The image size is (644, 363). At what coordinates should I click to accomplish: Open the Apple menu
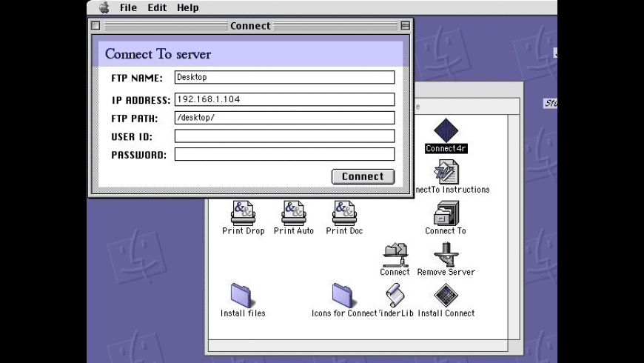tap(104, 7)
